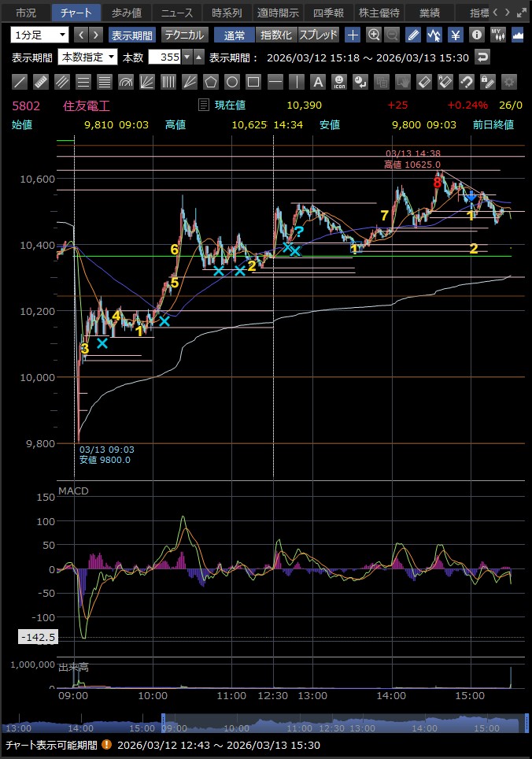Select the rectangle drawing tool

coord(253,82)
